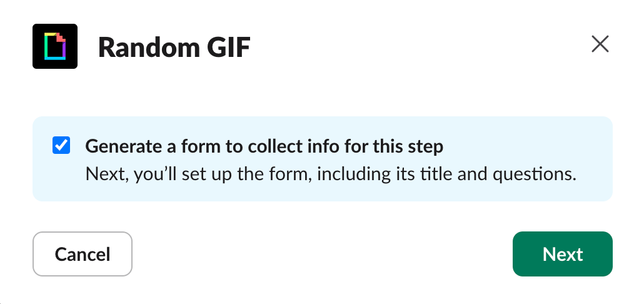This screenshot has width=644, height=304.
Task: Uncheck the Generate a form checkbox
Action: tap(61, 146)
